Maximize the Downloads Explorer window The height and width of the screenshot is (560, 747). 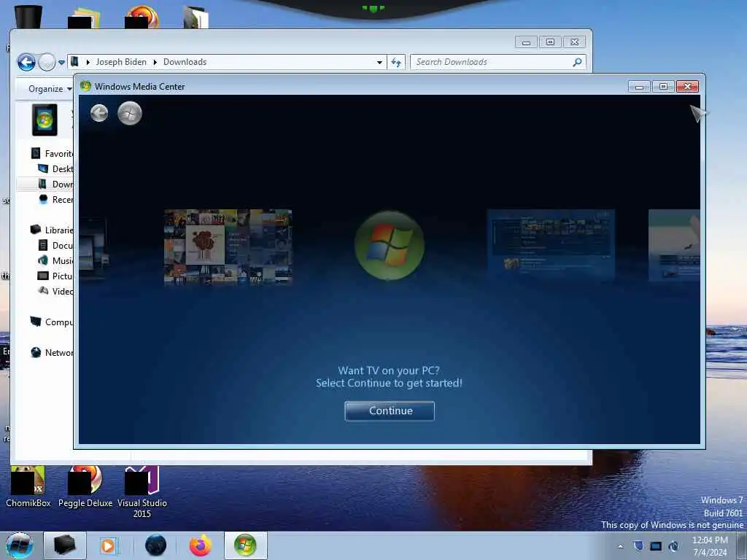click(550, 42)
